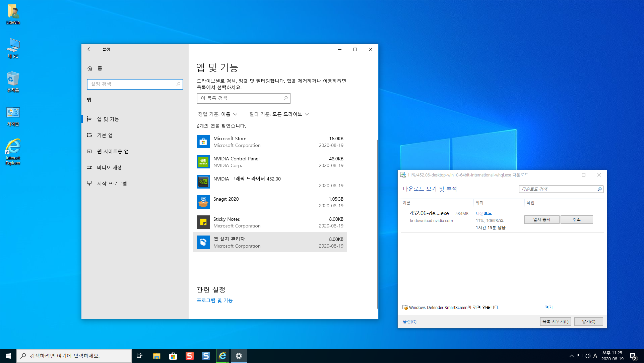Select the Snagit 2020 app name text
The width and height of the screenshot is (644, 363).
point(226,199)
